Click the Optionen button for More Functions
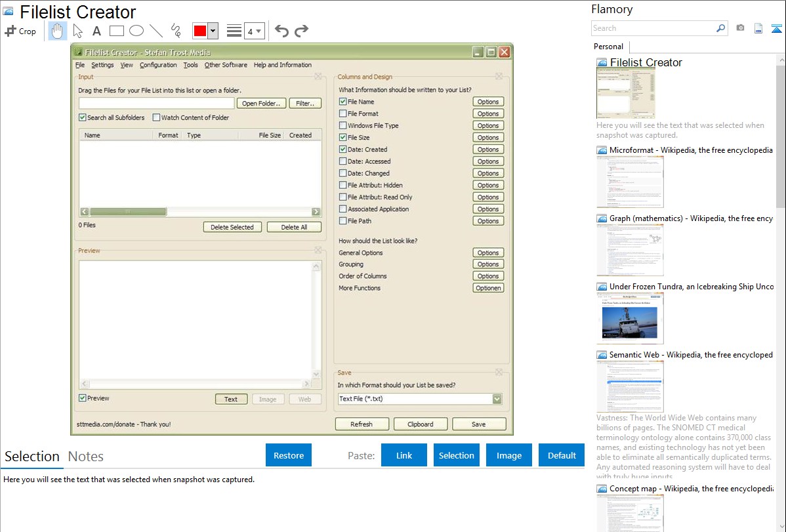Image resolution: width=786 pixels, height=532 pixels. coord(487,288)
